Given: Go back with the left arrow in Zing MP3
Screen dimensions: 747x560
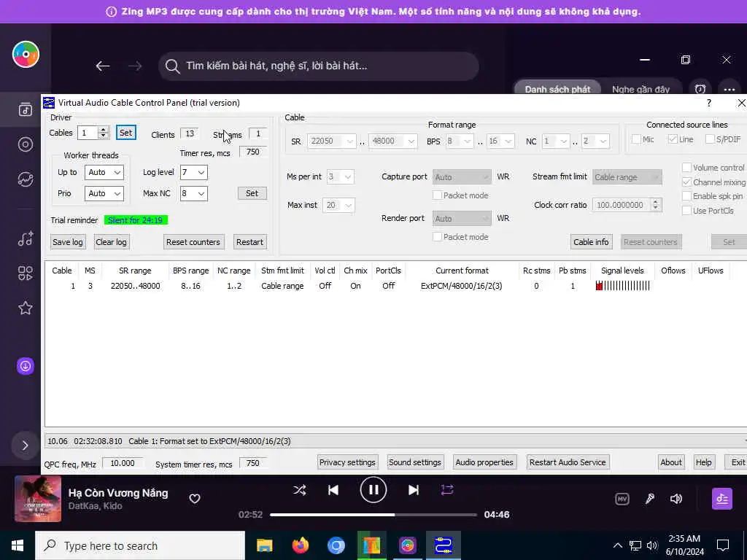Looking at the screenshot, I should (x=103, y=66).
